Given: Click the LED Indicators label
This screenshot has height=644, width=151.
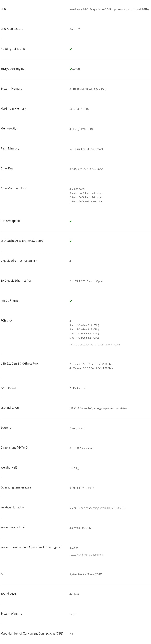Looking at the screenshot, I should (x=10, y=407).
